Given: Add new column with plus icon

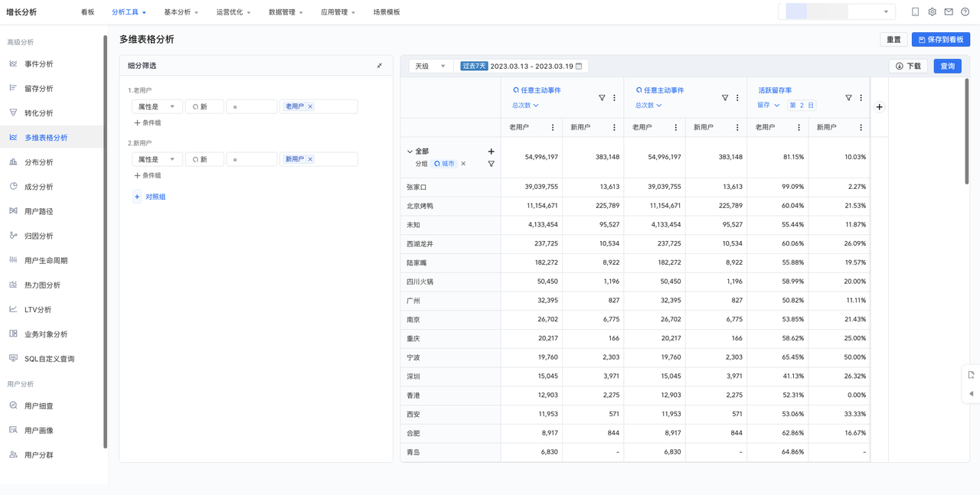Looking at the screenshot, I should point(879,107).
